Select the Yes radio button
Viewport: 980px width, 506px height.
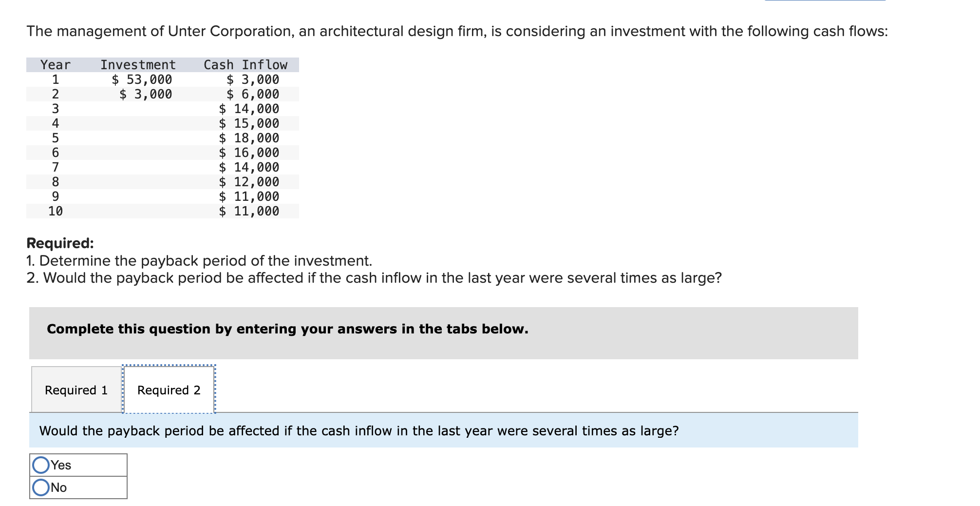tap(41, 465)
